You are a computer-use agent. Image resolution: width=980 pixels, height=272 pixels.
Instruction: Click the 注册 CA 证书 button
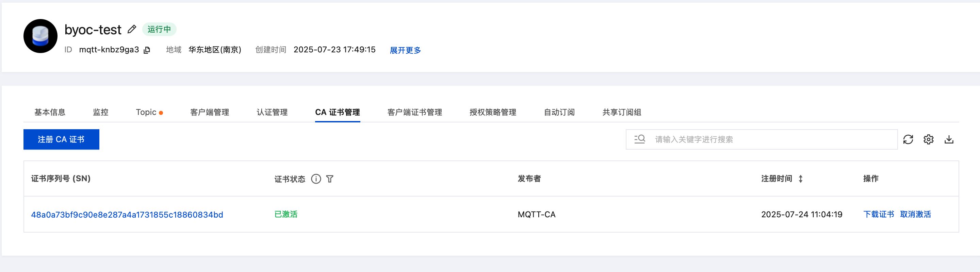coord(61,139)
